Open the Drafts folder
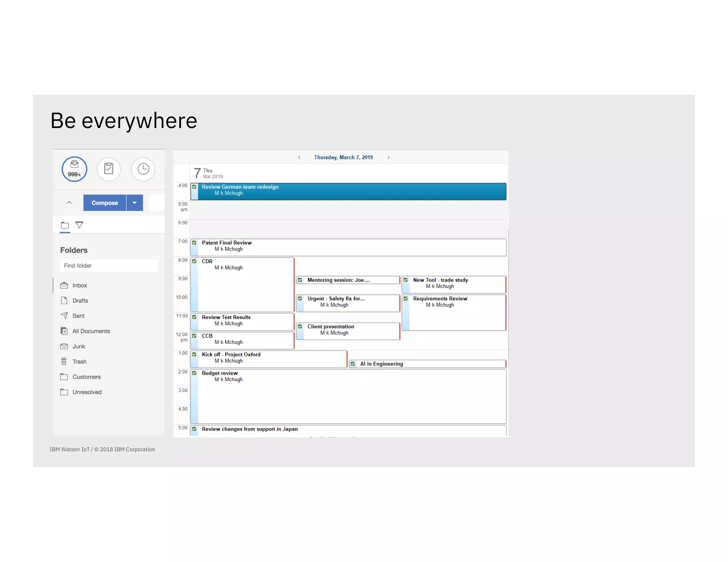728x562 pixels. [x=80, y=301]
